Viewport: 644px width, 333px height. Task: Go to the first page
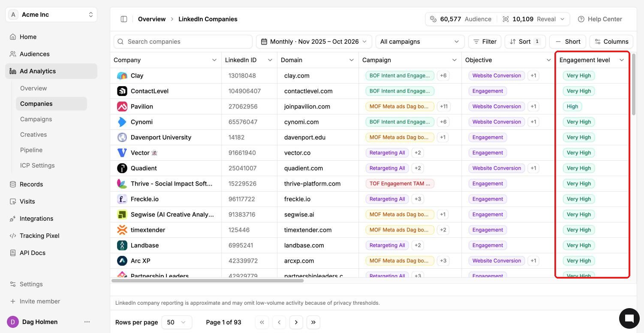pos(262,322)
